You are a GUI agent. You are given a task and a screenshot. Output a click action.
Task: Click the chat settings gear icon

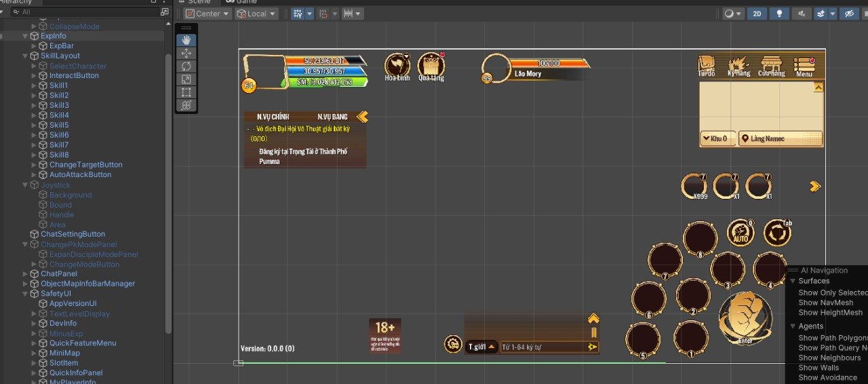coord(453,344)
